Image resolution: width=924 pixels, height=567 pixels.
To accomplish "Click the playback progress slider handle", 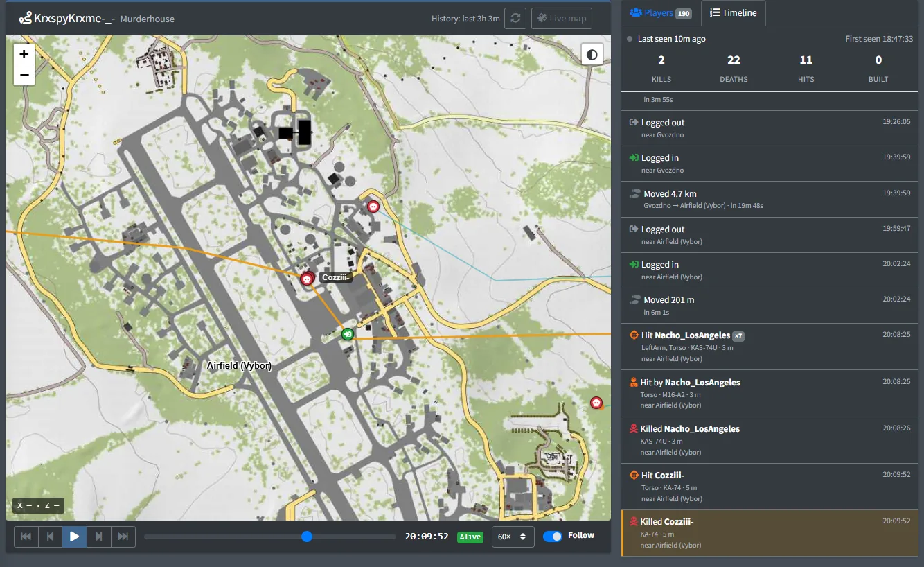I will coord(307,537).
